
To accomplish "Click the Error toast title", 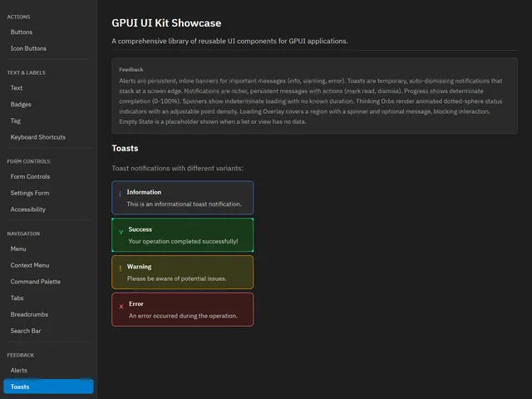I will coord(136,303).
